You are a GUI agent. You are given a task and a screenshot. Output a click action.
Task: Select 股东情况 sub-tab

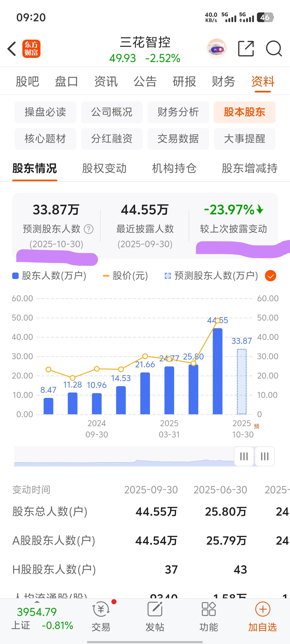35,168
